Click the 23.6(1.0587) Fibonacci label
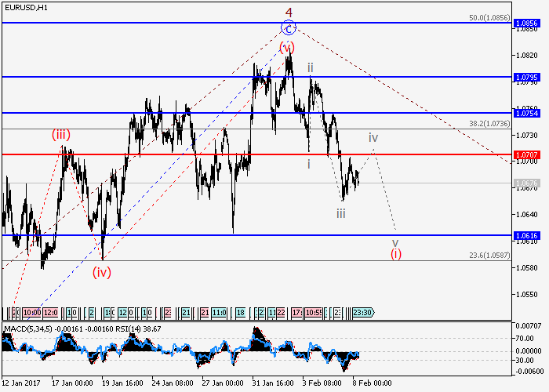 (x=489, y=256)
